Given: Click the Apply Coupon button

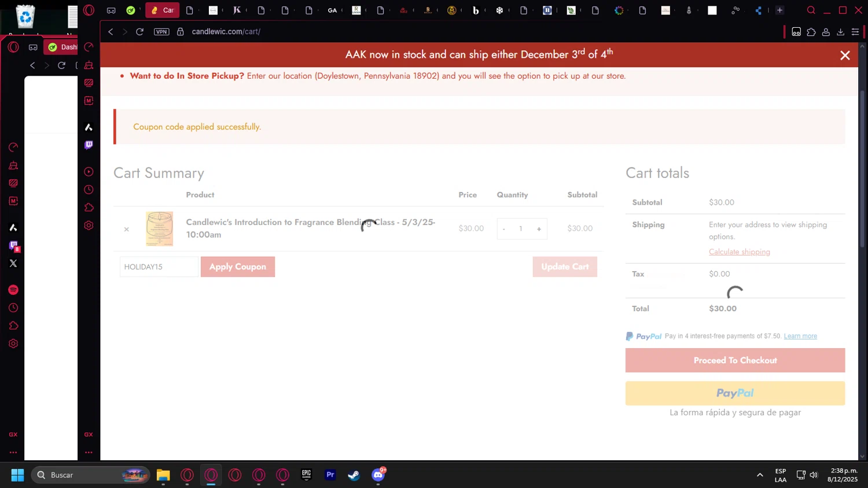Looking at the screenshot, I should click(x=238, y=267).
